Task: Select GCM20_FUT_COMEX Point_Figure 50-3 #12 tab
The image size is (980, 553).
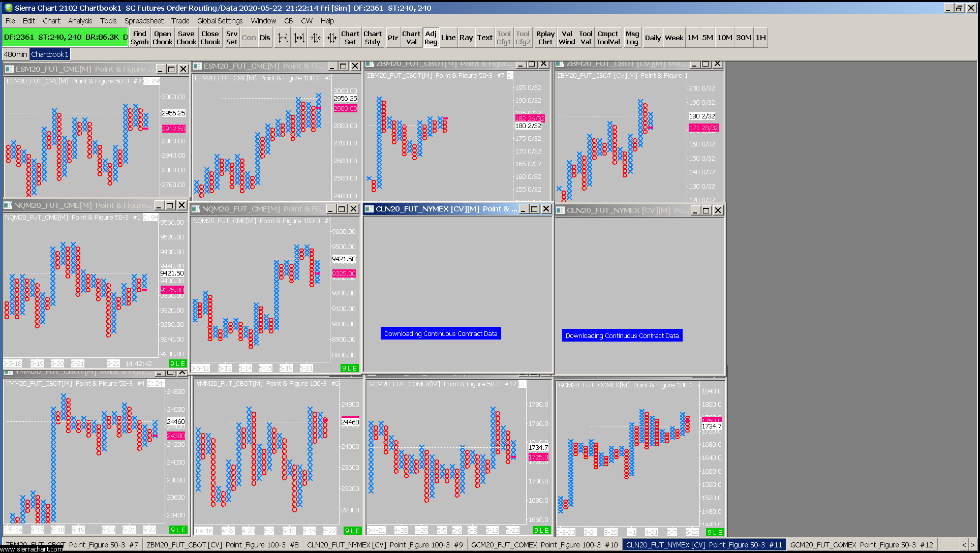Action: (861, 545)
